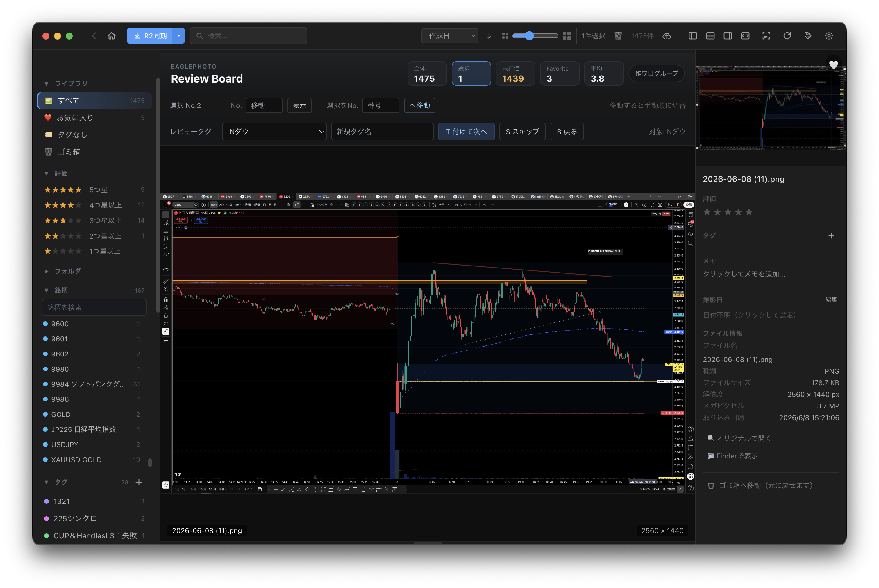Click the 検索 search field
This screenshot has width=879, height=588.
(x=248, y=36)
